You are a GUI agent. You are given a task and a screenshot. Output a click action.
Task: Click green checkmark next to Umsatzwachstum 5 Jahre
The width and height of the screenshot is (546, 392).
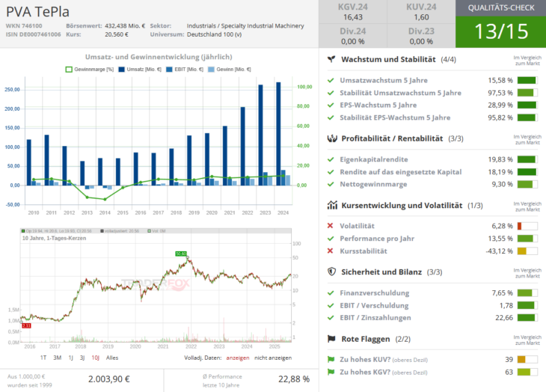point(331,80)
